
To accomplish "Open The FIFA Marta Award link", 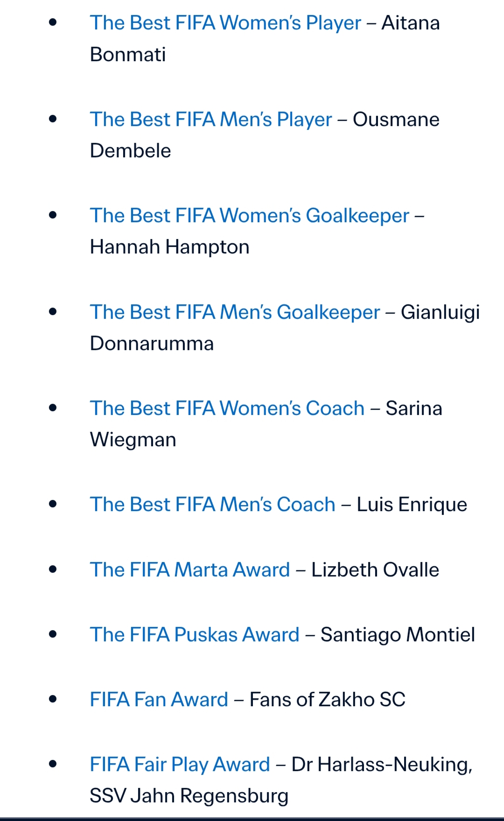I will 190,570.
